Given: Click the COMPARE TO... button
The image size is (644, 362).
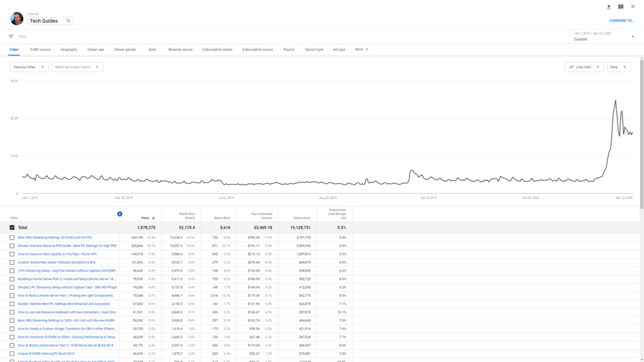Looking at the screenshot, I should 621,21.
